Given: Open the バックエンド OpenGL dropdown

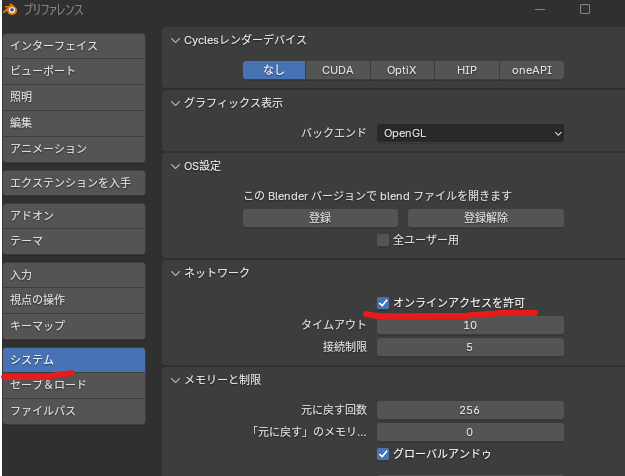Looking at the screenshot, I should point(470,133).
